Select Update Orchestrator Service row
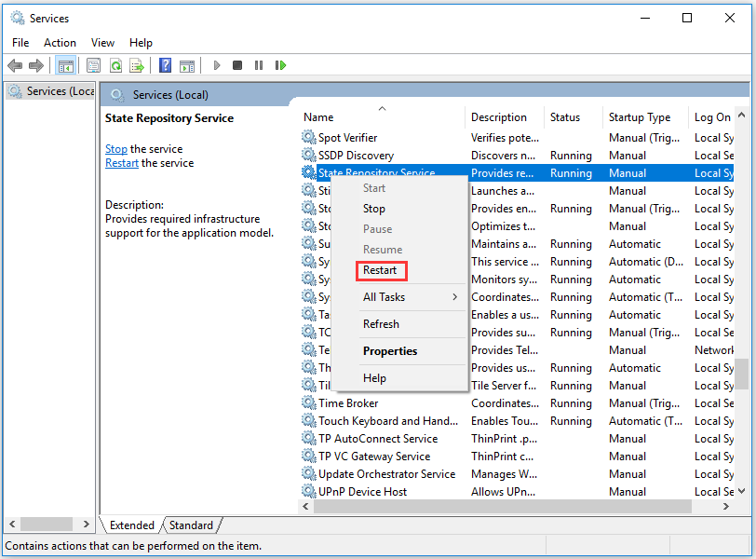Viewport: 756px width, 559px height. tap(517, 473)
